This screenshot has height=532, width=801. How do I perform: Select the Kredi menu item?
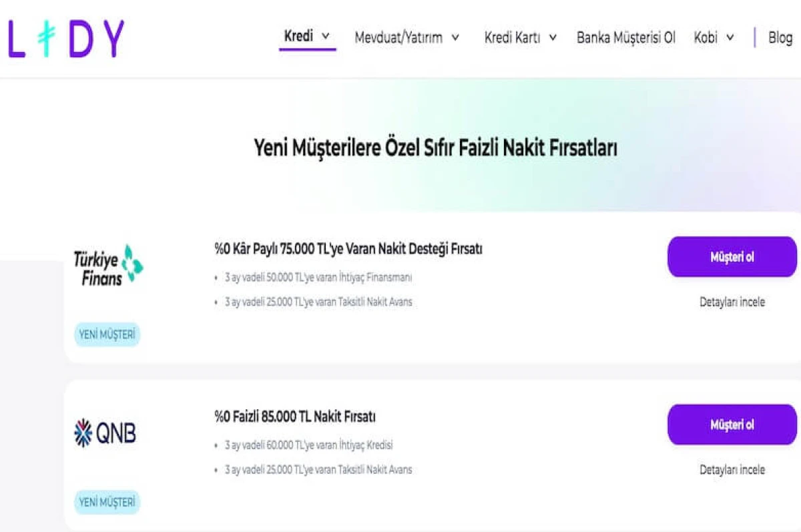298,36
